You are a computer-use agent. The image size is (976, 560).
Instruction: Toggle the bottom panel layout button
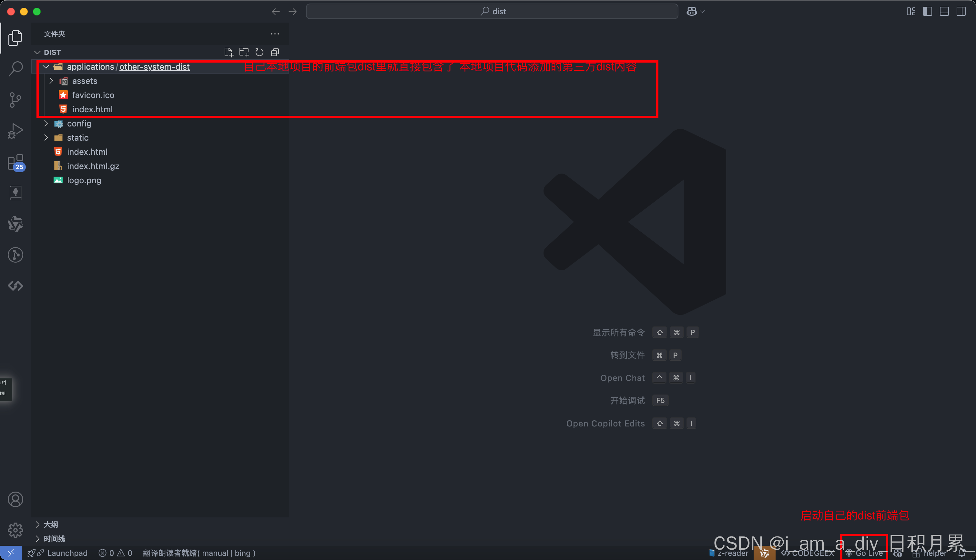point(944,12)
